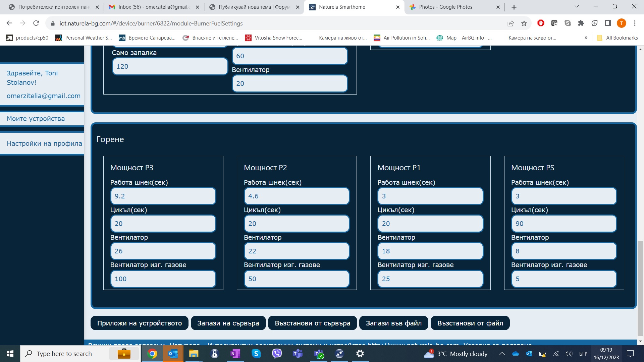Image resolution: width=644 pixels, height=362 pixels.
Task: Open Моите устройства sidebar link
Action: (x=36, y=119)
